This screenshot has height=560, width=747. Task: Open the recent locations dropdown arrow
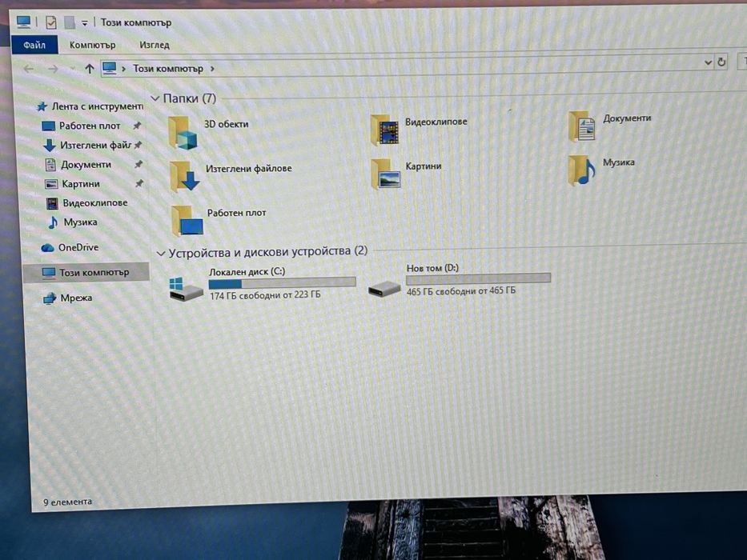click(x=72, y=69)
